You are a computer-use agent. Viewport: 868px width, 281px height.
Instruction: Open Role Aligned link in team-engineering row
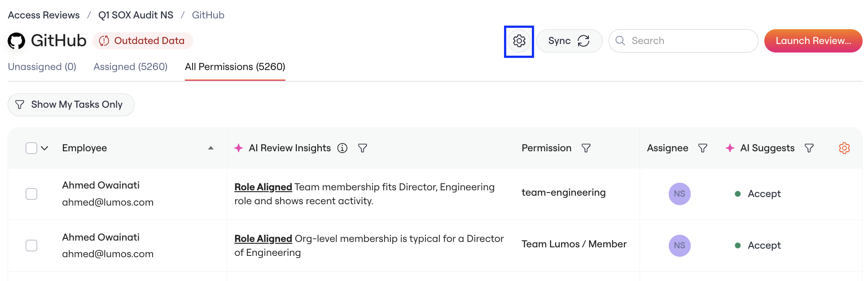(263, 187)
